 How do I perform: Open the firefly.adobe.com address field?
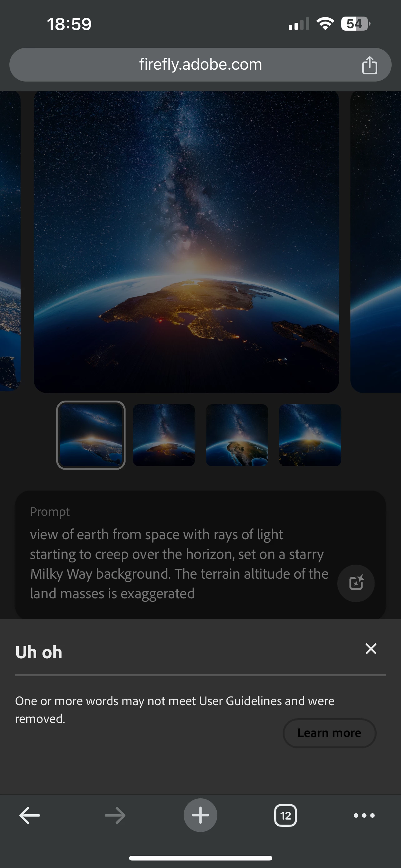click(x=200, y=65)
